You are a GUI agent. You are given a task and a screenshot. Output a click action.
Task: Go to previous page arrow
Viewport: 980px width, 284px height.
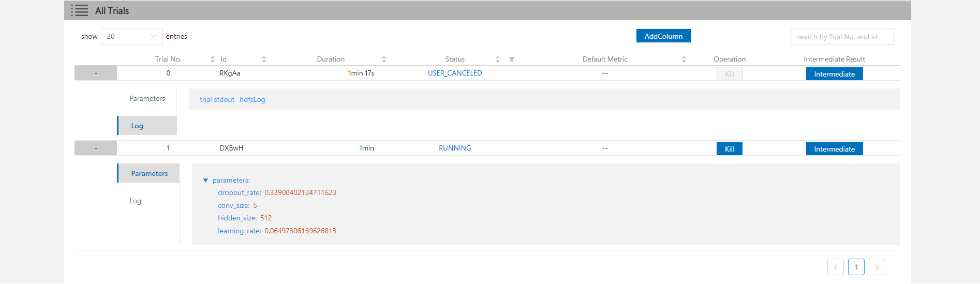click(835, 267)
